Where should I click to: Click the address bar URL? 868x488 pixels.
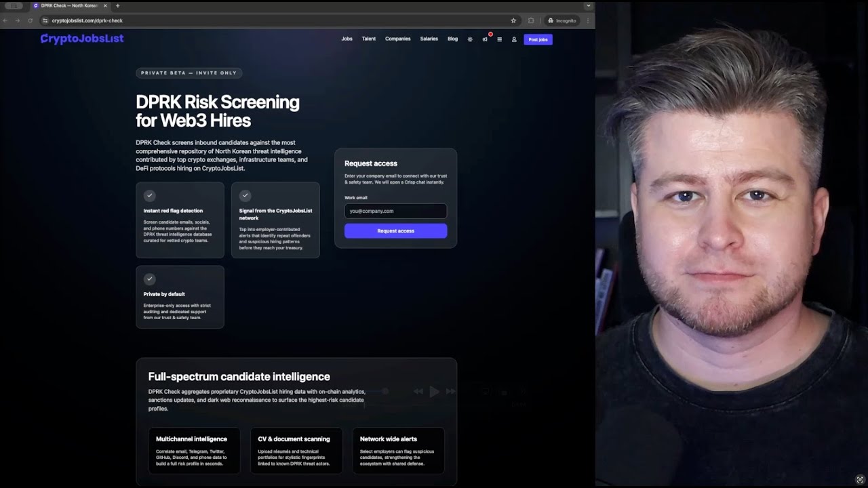[x=87, y=20]
